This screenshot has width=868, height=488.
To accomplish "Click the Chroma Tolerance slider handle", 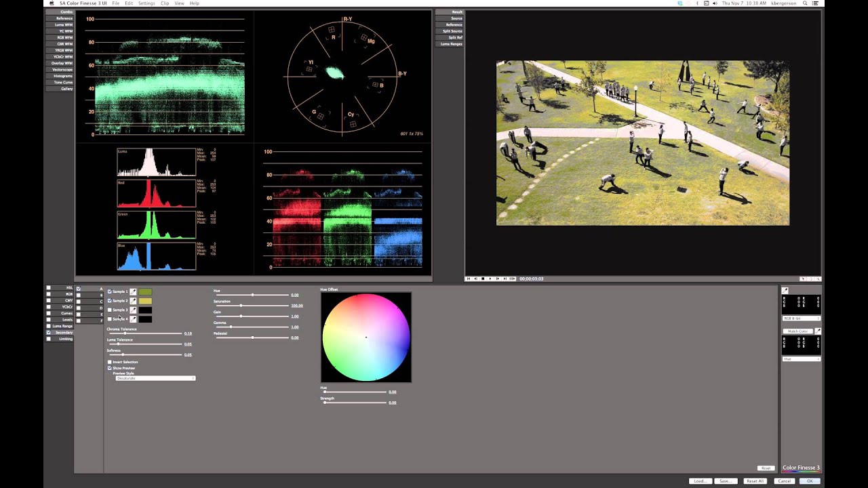I will pyautogui.click(x=125, y=333).
